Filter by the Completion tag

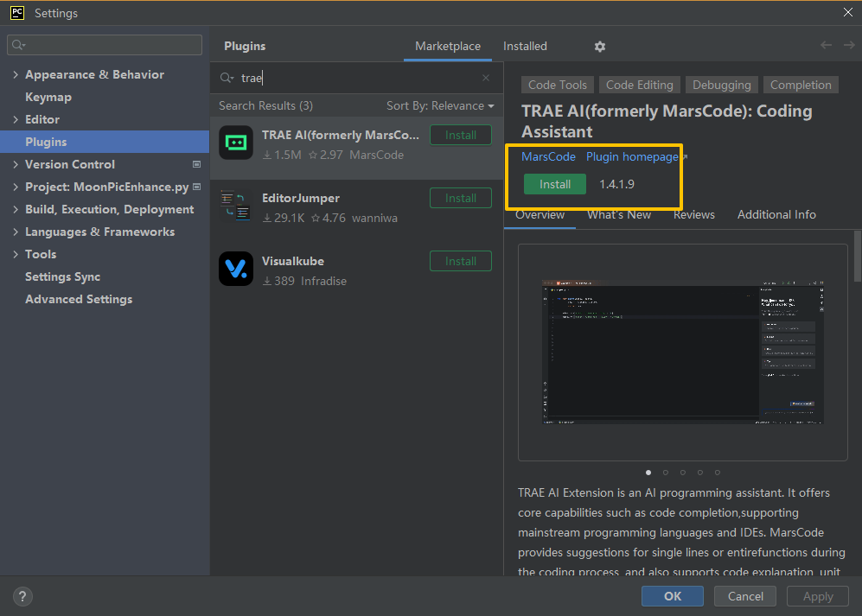[801, 86]
